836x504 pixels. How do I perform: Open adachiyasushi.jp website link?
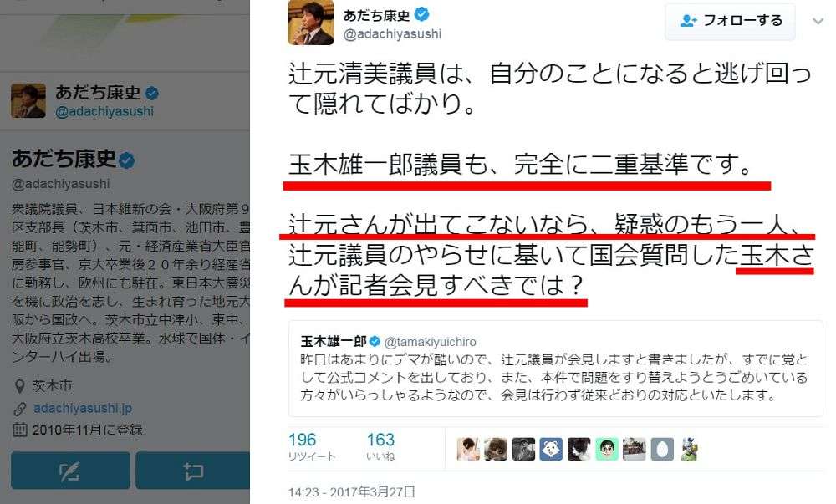click(x=83, y=408)
